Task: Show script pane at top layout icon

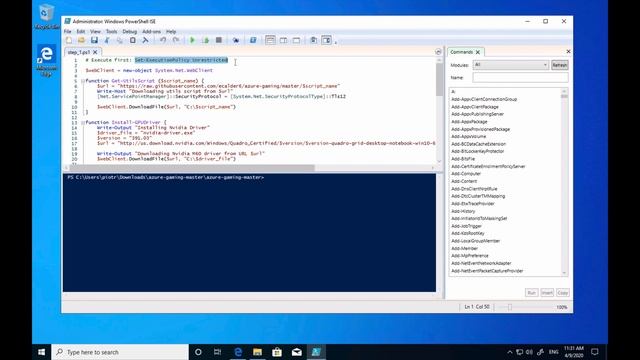Action: [x=270, y=40]
